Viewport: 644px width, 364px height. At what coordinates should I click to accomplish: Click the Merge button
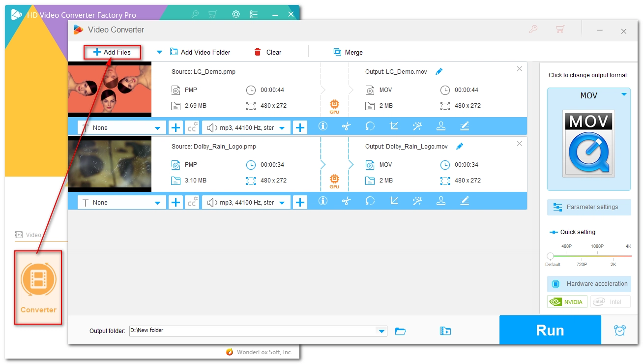pyautogui.click(x=348, y=52)
